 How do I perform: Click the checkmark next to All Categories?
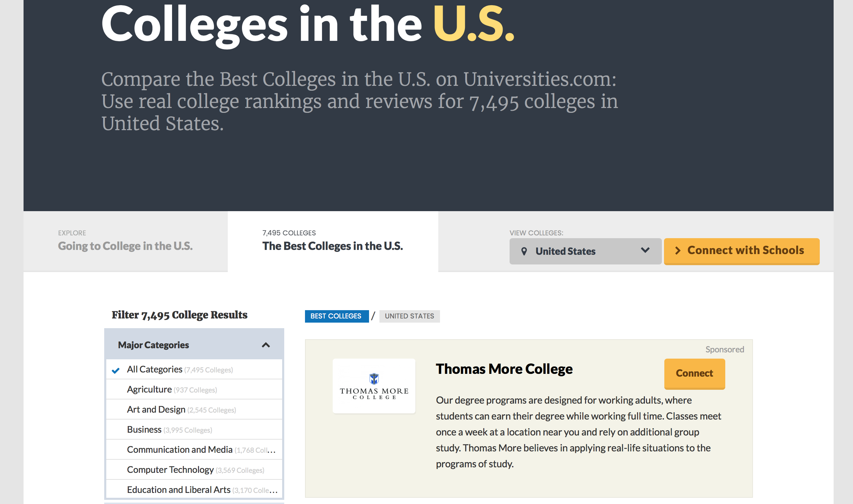pyautogui.click(x=116, y=370)
